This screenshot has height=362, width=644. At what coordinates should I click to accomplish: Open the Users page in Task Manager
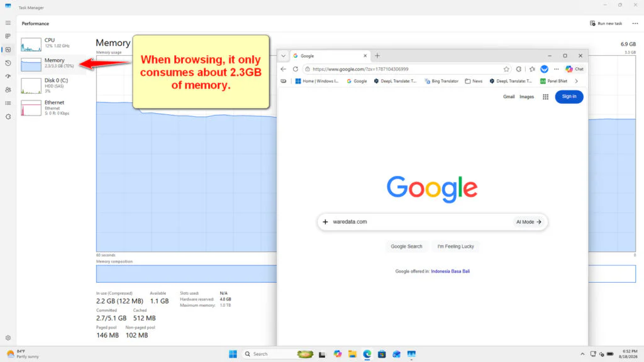[8, 89]
